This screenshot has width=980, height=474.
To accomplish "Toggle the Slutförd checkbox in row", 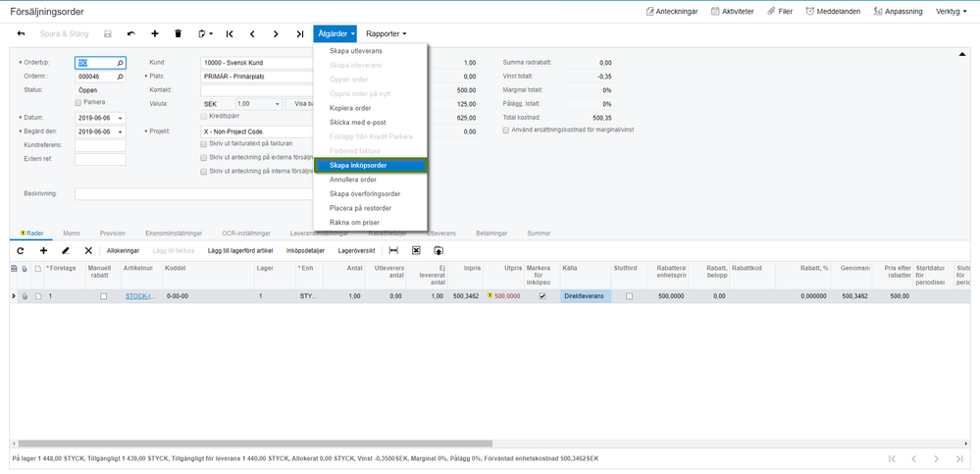I will click(x=630, y=296).
